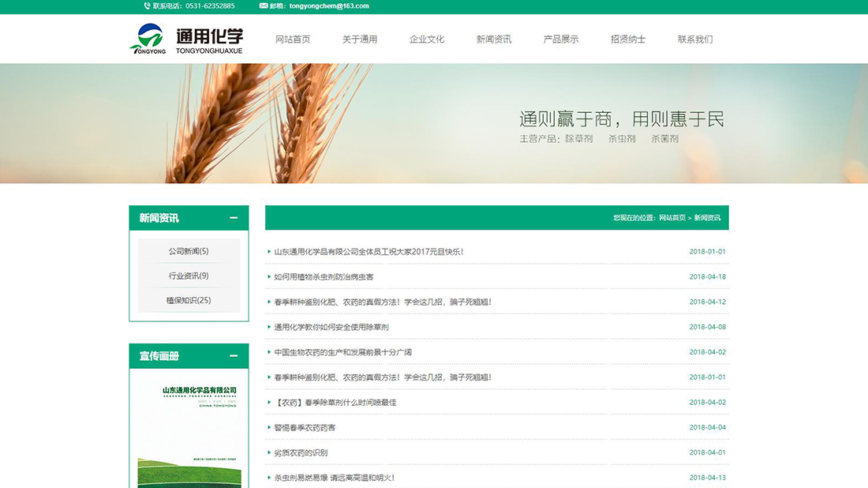
Task: Open the 关于通用 menu item
Action: [359, 39]
